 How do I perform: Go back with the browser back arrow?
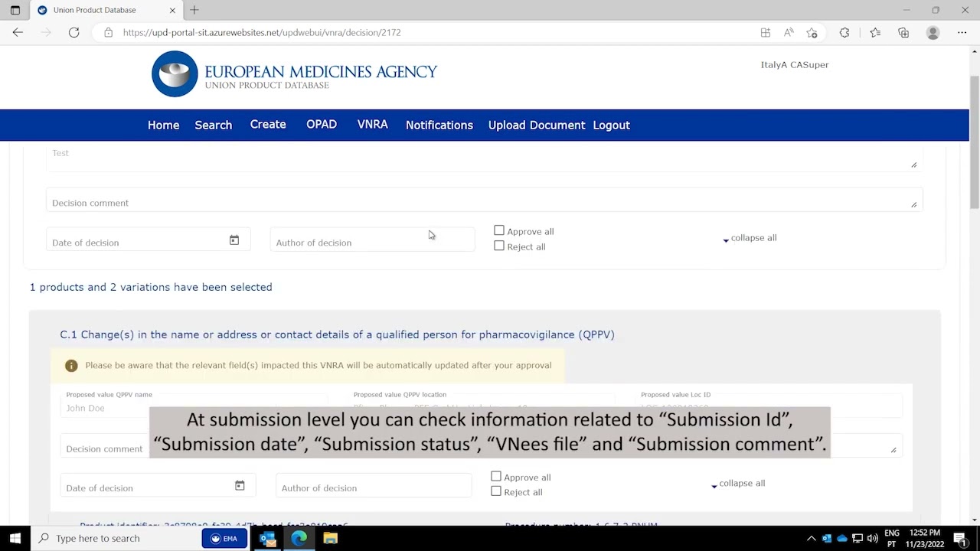point(18,32)
